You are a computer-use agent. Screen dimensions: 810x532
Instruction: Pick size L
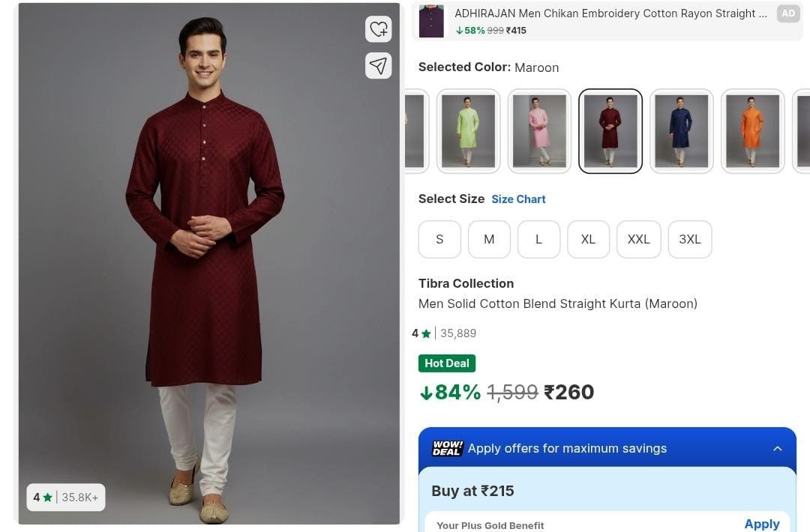[x=538, y=239]
